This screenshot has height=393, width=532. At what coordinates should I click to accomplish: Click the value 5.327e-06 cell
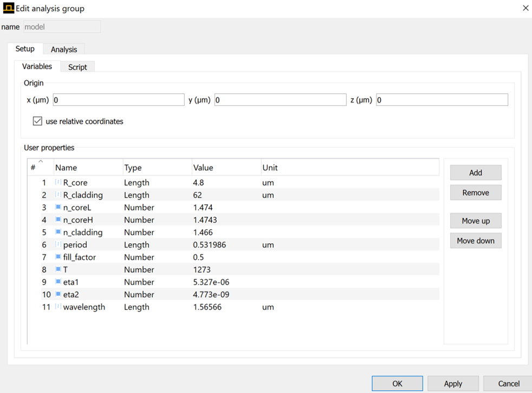click(x=211, y=282)
